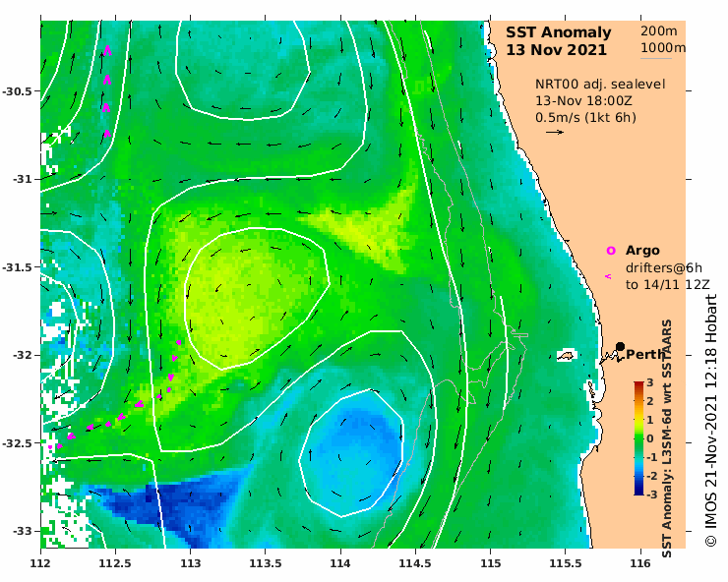Click the small island west of Perth
This screenshot has height=582, width=728.
pyautogui.click(x=566, y=356)
